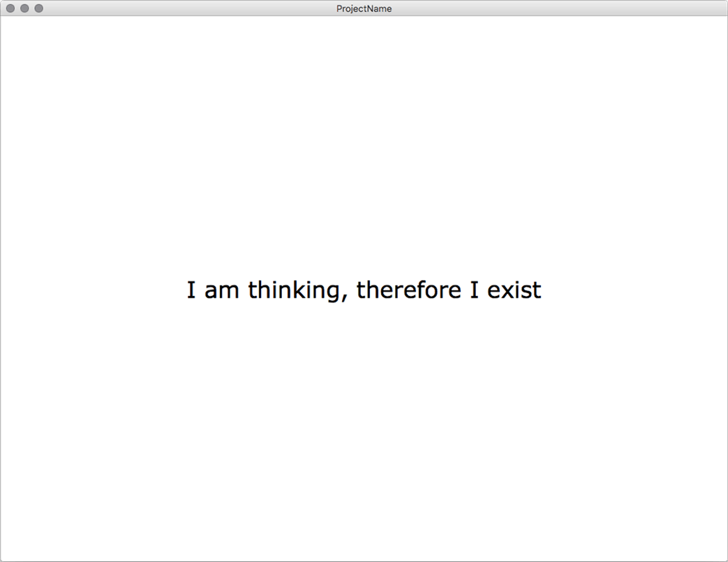
Task: Maximize the ProjectName window
Action: pyautogui.click(x=39, y=8)
